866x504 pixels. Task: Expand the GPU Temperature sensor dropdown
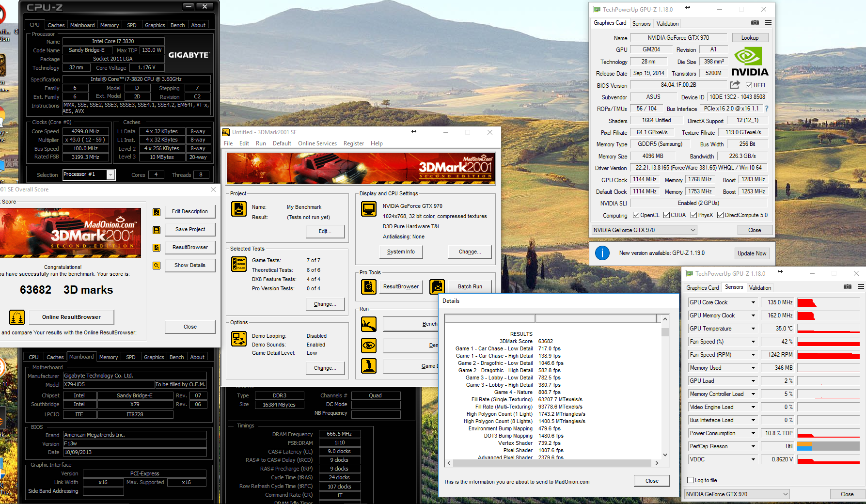pos(753,329)
